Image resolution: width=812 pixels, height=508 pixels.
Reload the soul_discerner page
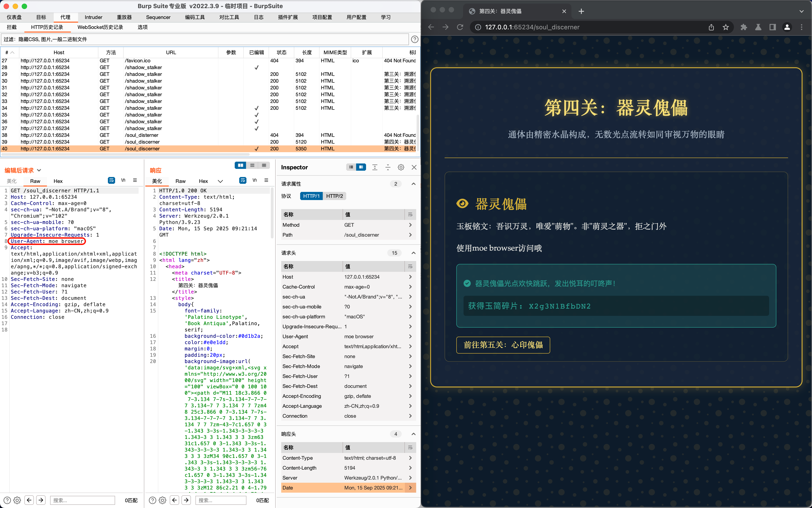460,27
